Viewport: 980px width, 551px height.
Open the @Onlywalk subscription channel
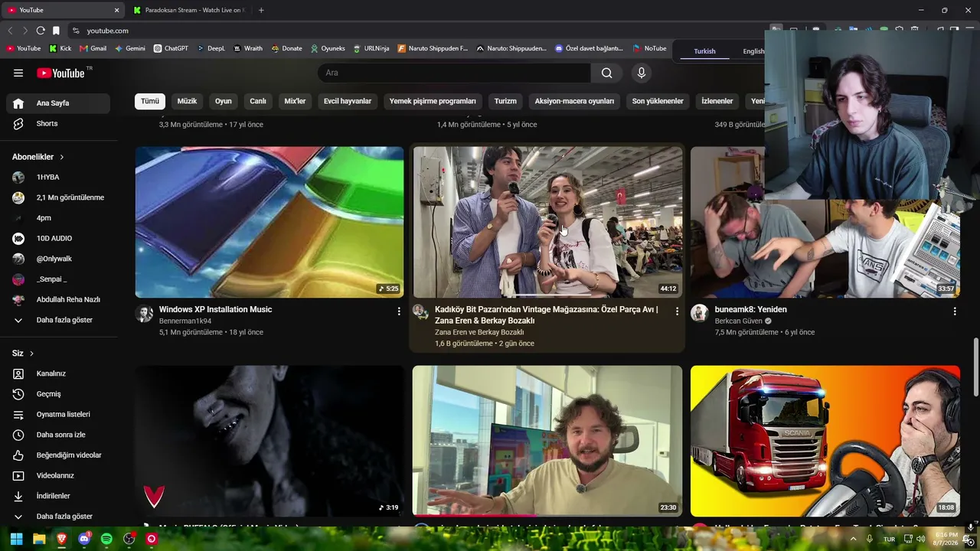58,259
